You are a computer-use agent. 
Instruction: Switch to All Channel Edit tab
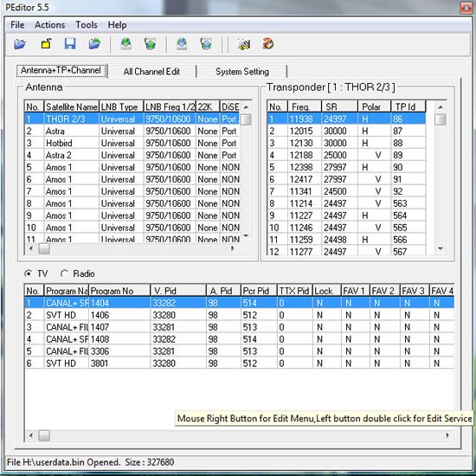coord(151,72)
